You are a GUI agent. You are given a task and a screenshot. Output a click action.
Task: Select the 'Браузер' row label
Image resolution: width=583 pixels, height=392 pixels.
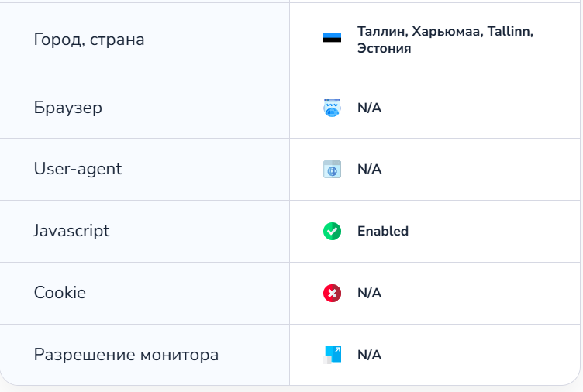68,108
